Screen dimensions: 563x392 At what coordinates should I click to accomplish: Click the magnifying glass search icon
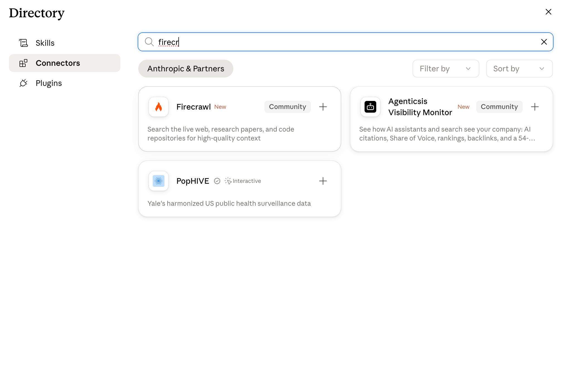tap(149, 42)
